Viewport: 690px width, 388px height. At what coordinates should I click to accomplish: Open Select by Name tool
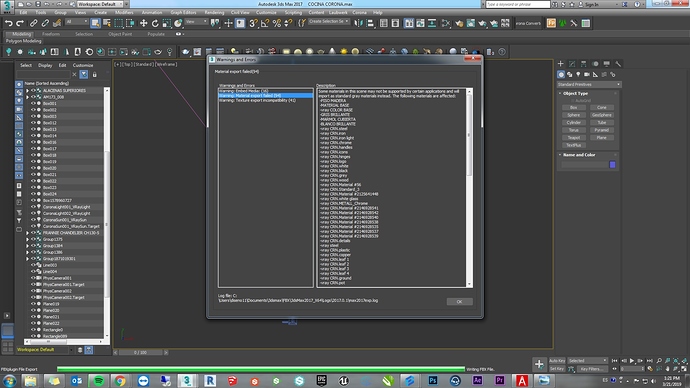pyautogui.click(x=107, y=23)
